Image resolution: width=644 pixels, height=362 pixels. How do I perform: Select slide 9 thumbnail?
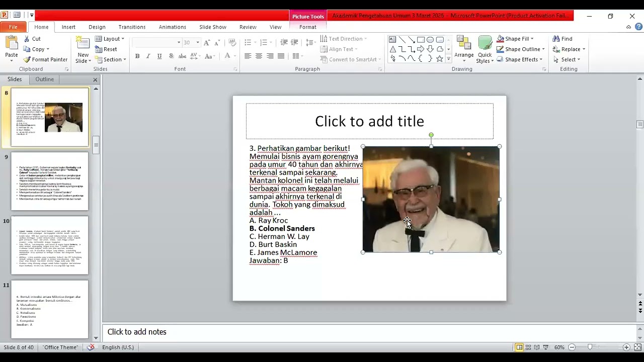50,182
